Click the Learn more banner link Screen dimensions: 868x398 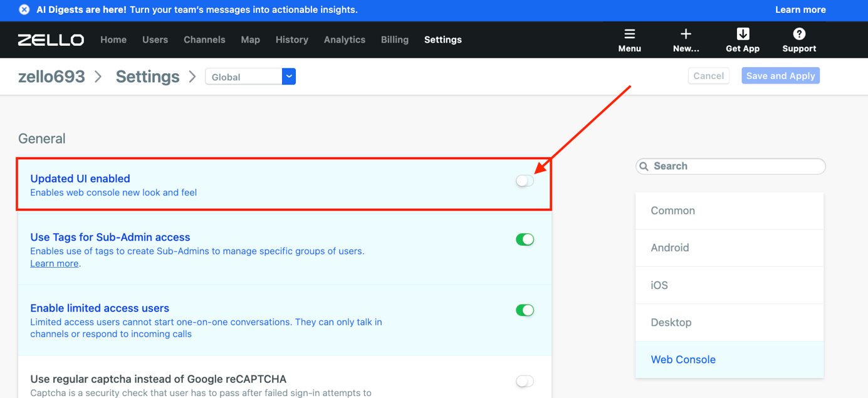tap(800, 10)
